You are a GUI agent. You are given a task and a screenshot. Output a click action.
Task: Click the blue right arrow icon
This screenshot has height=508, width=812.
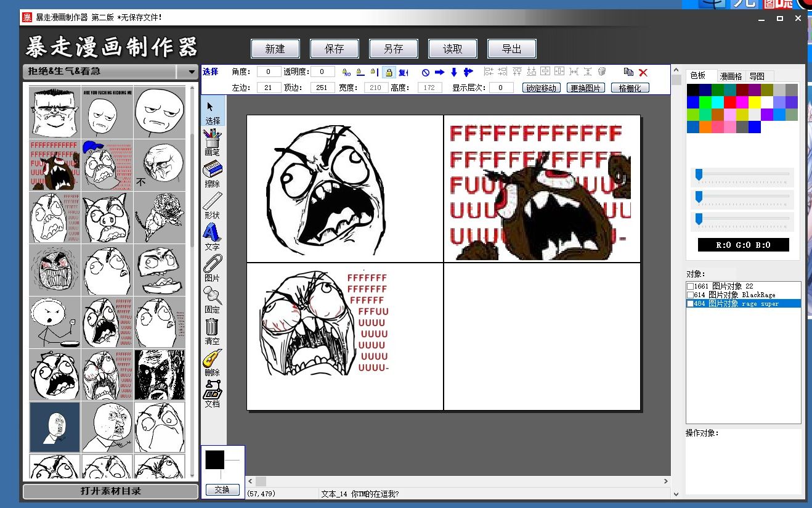(440, 72)
